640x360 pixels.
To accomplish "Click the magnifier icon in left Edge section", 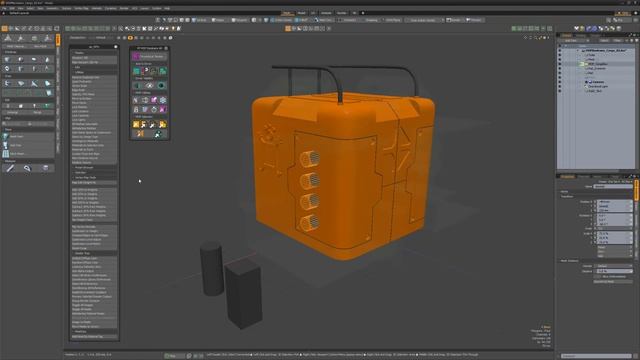I will pyautogui.click(x=4, y=123).
